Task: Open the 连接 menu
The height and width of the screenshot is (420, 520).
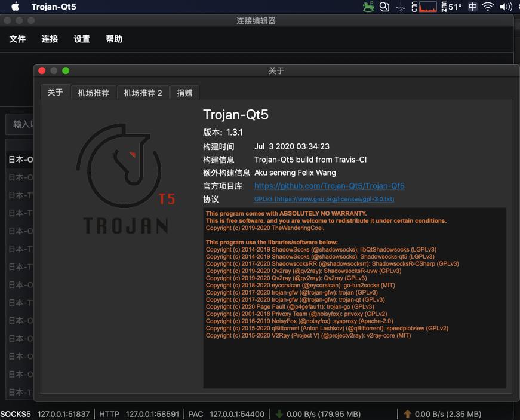Action: [x=50, y=39]
